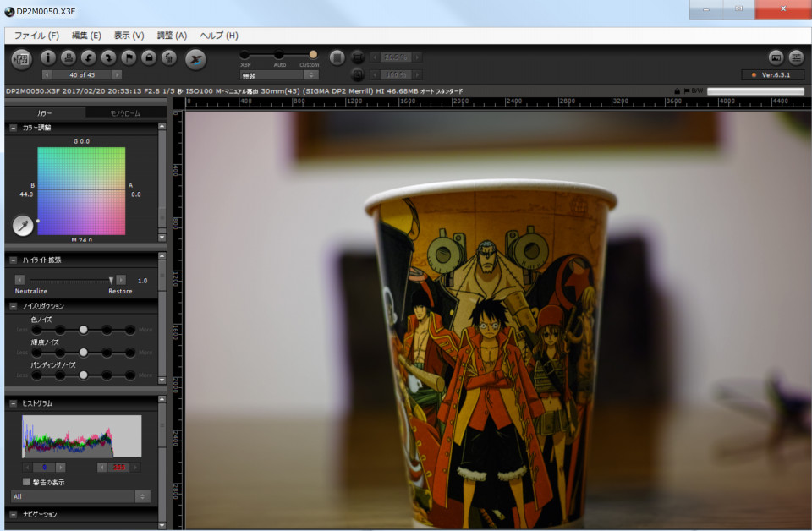Click flag status icon near B/W label
This screenshot has width=812, height=531.
tap(687, 91)
